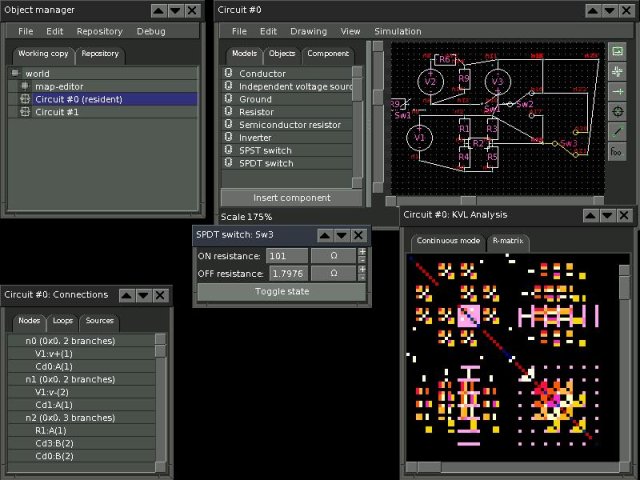Select voltage source V1 on the schematic

[419, 138]
